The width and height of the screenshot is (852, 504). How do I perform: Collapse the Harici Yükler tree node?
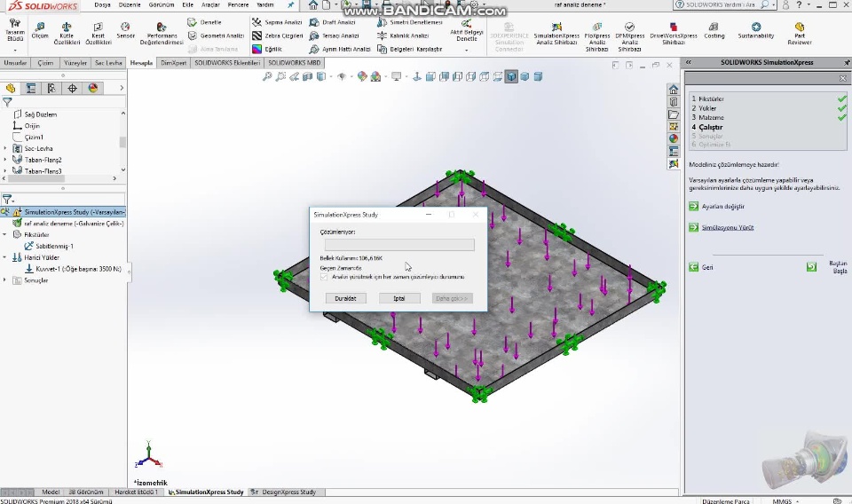(5, 257)
